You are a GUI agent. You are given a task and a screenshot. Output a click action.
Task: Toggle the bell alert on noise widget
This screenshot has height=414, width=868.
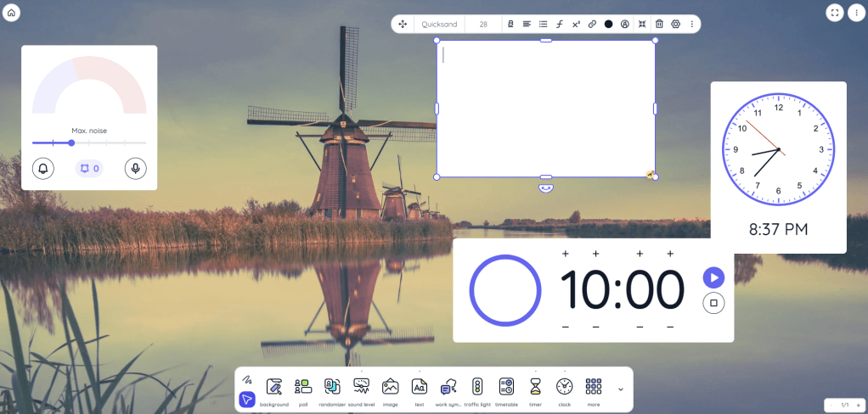tap(43, 168)
